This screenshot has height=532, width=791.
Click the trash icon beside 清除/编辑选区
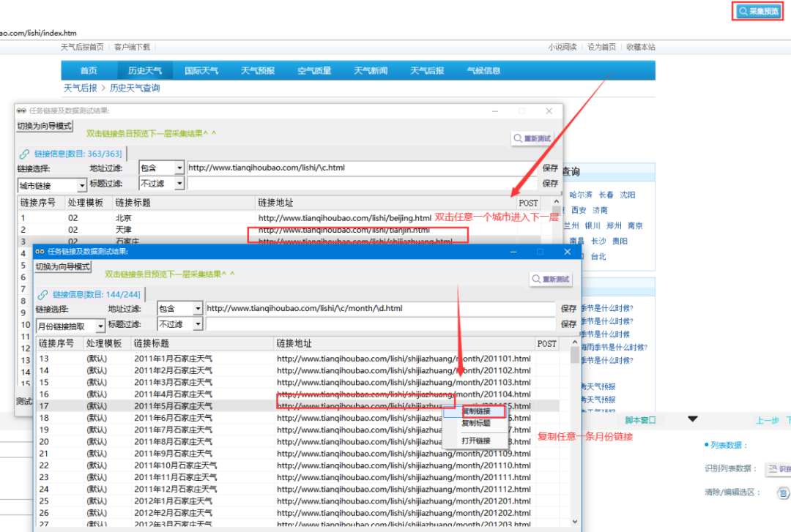point(783,492)
